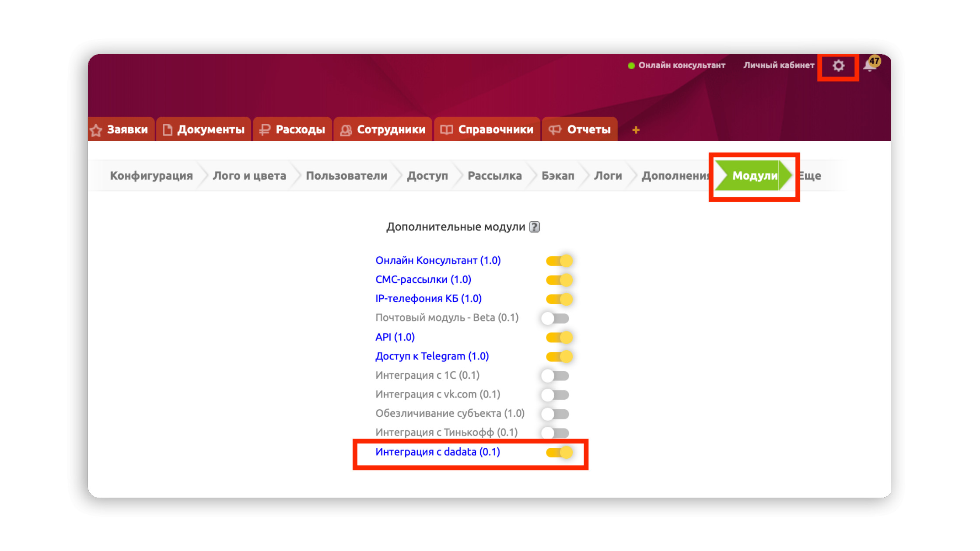Click the ruble icon on Расходы tab
Image resolution: width=980 pixels, height=551 pixels.
pyautogui.click(x=264, y=130)
